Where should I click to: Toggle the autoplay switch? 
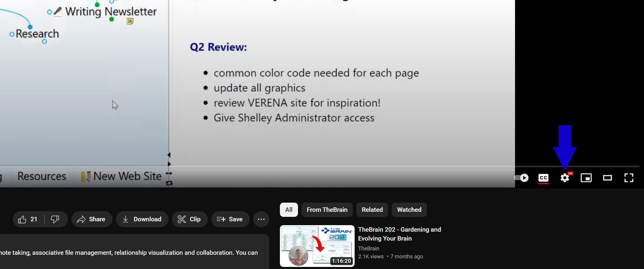click(x=521, y=178)
